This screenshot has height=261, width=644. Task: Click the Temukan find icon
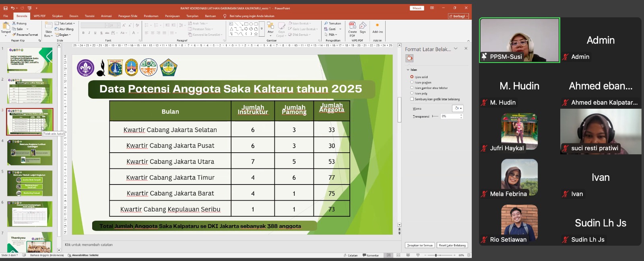point(332,23)
